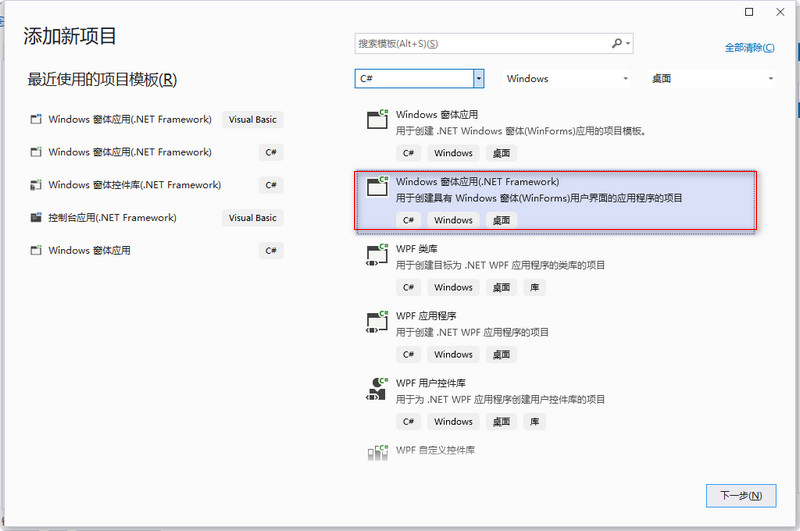The image size is (800, 531).
Task: Select Windows 窗体应用 template icon in list
Action: pyautogui.click(x=378, y=119)
